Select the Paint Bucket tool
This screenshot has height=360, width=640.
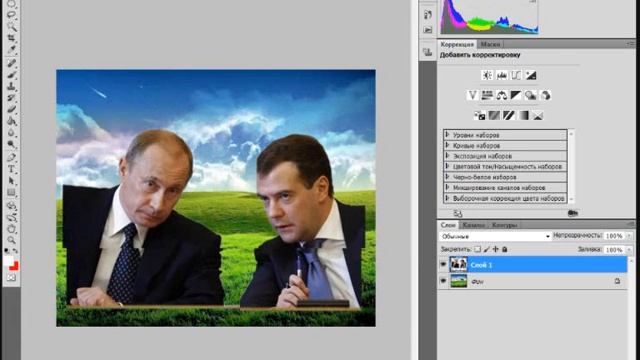(x=12, y=121)
